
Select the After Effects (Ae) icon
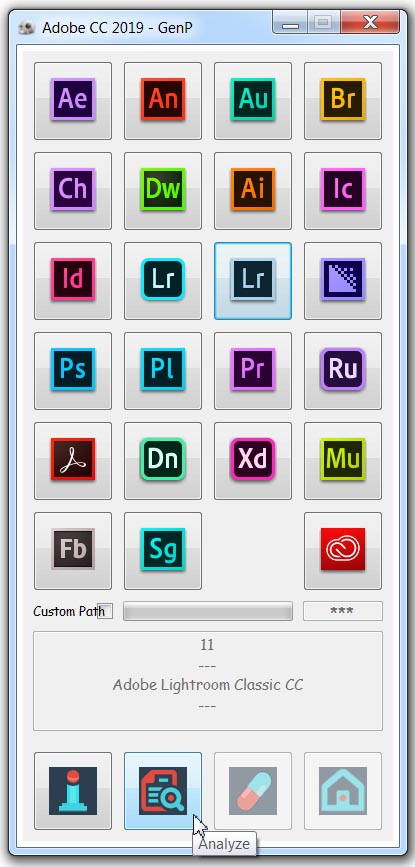73,101
